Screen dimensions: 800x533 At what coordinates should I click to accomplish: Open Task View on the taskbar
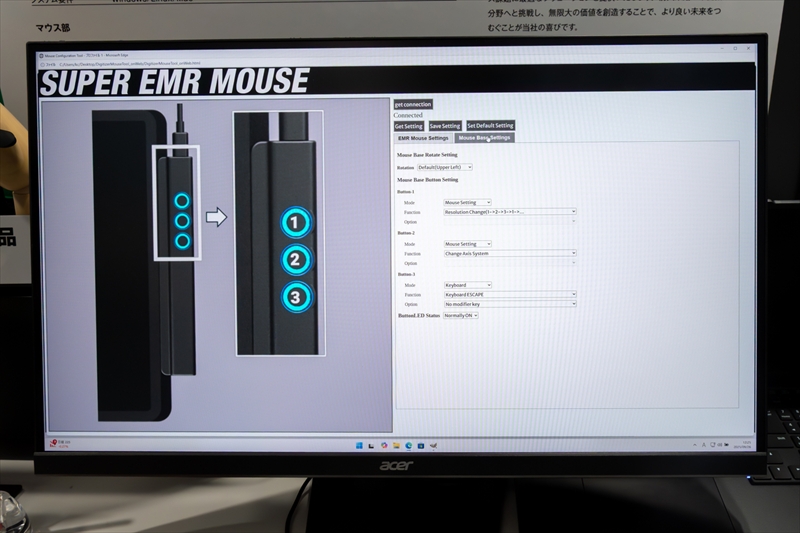coord(371,446)
